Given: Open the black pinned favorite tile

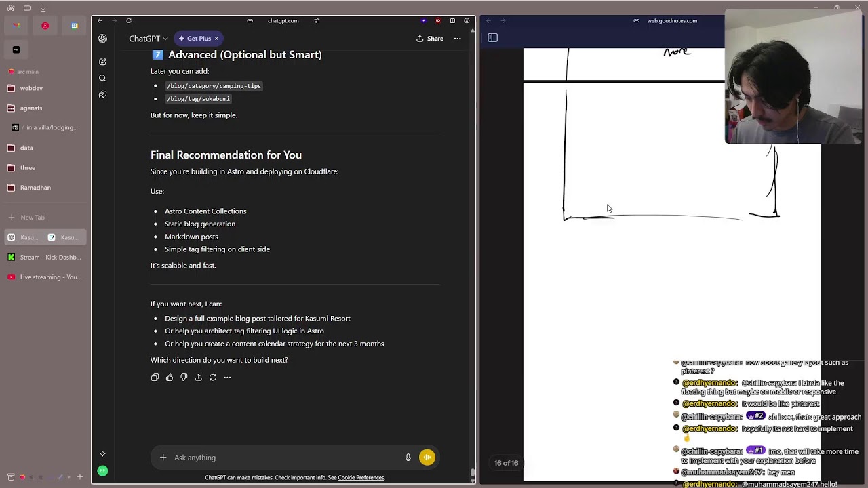Looking at the screenshot, I should [16, 49].
